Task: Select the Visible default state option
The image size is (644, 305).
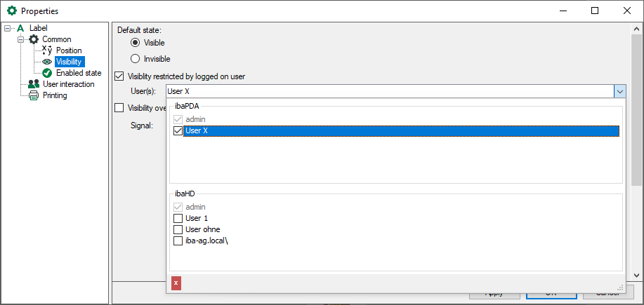Action: (136, 43)
